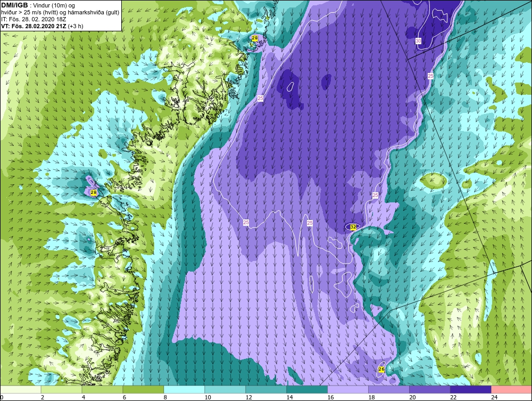Viewport: 532px width, 401px height.
Task: Click the scale value 2 label
Action: pyautogui.click(x=43, y=397)
